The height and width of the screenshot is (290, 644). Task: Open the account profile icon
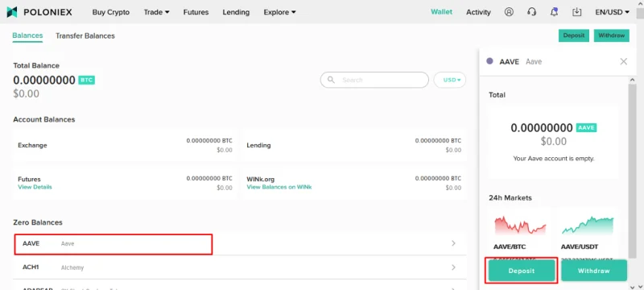(509, 12)
